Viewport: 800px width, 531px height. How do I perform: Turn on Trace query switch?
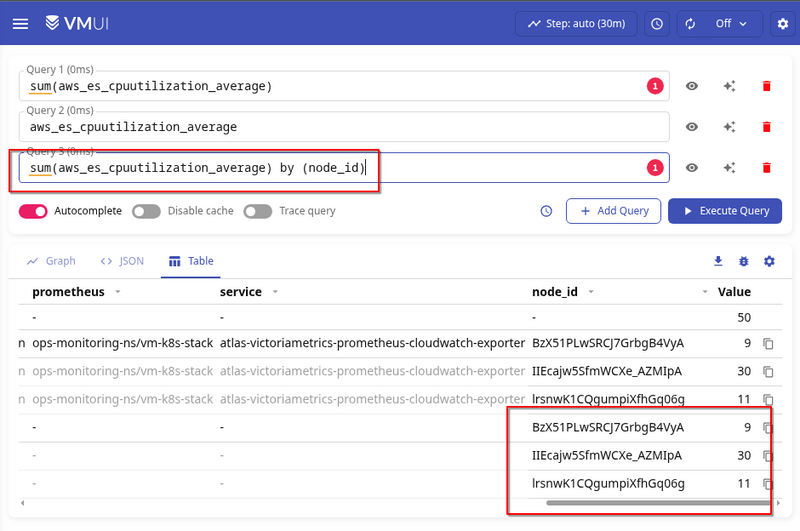(x=257, y=211)
